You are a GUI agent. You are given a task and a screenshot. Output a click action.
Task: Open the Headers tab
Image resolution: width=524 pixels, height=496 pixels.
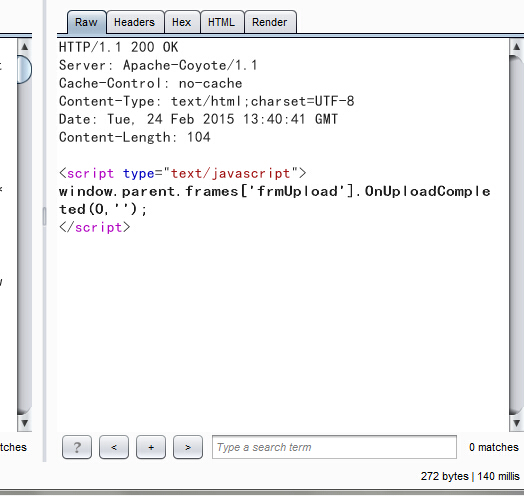coord(134,22)
